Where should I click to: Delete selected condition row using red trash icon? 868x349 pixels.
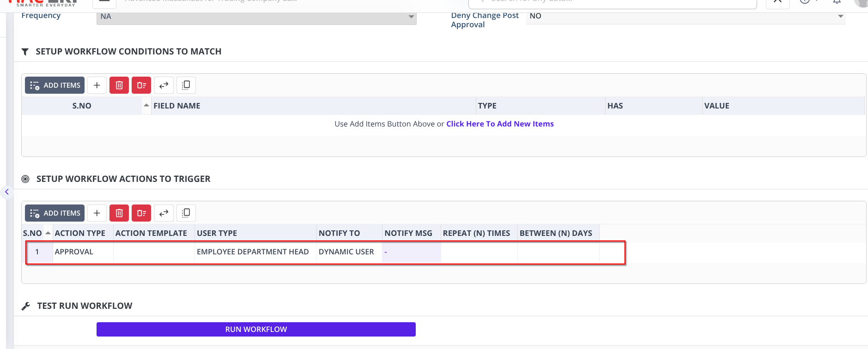[119, 85]
